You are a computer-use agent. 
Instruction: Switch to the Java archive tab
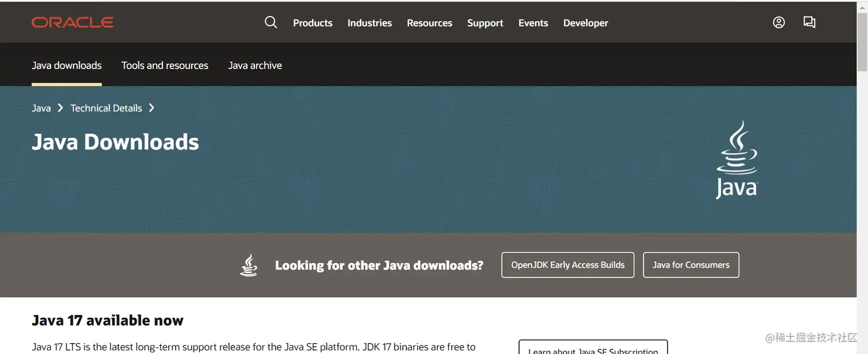[x=255, y=66]
